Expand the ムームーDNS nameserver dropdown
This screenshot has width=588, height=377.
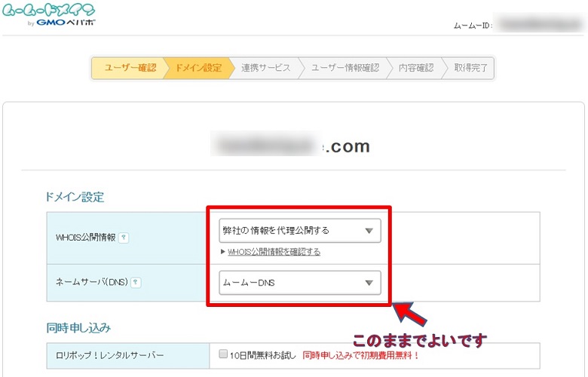(299, 284)
